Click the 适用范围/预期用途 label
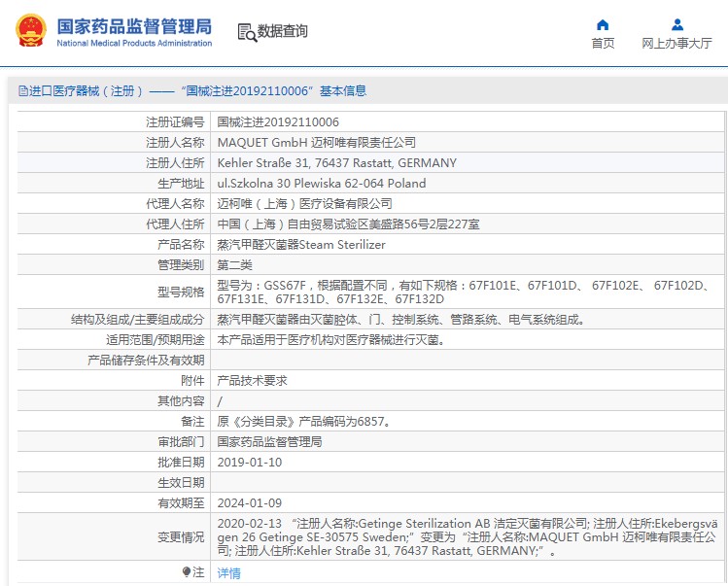This screenshot has height=586, width=728. coord(156,340)
